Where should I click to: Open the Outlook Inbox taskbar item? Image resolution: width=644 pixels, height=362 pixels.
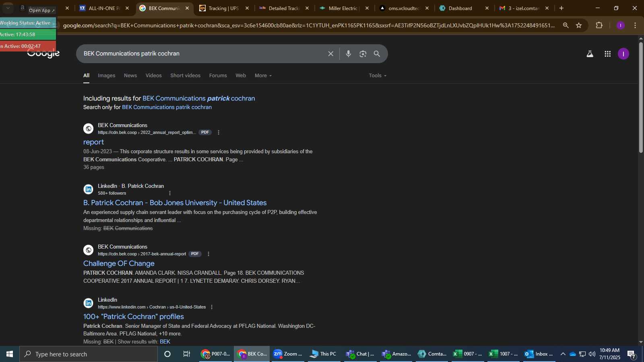(x=539, y=354)
